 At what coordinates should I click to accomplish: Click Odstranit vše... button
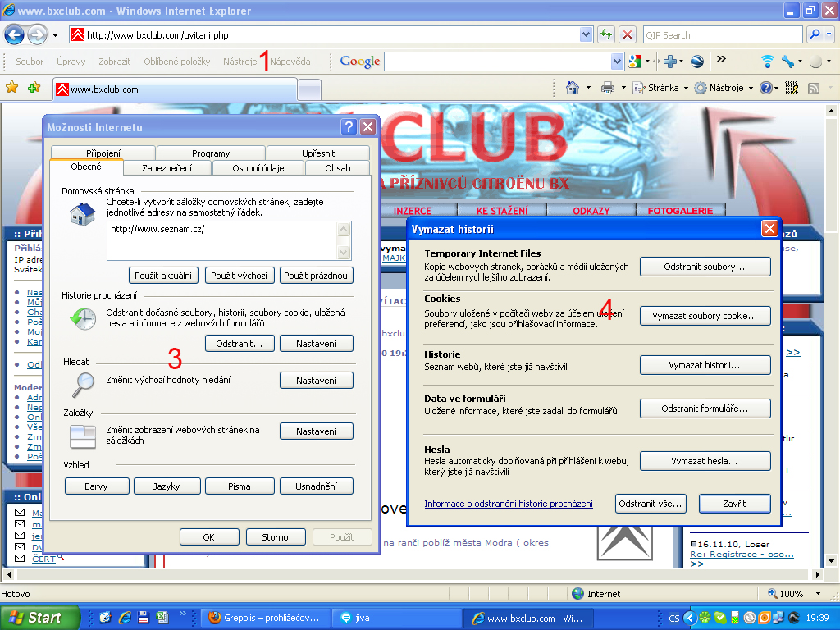pos(651,504)
